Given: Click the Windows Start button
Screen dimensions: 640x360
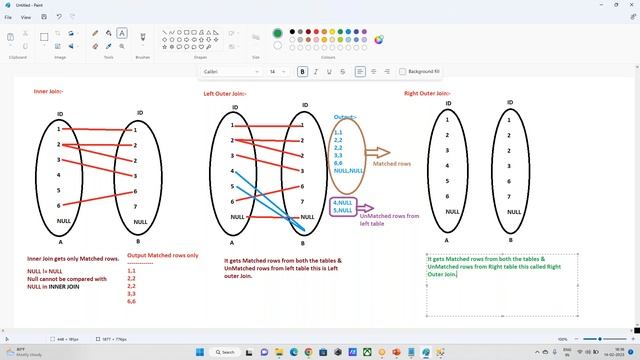Looking at the screenshot, I should (200, 352).
